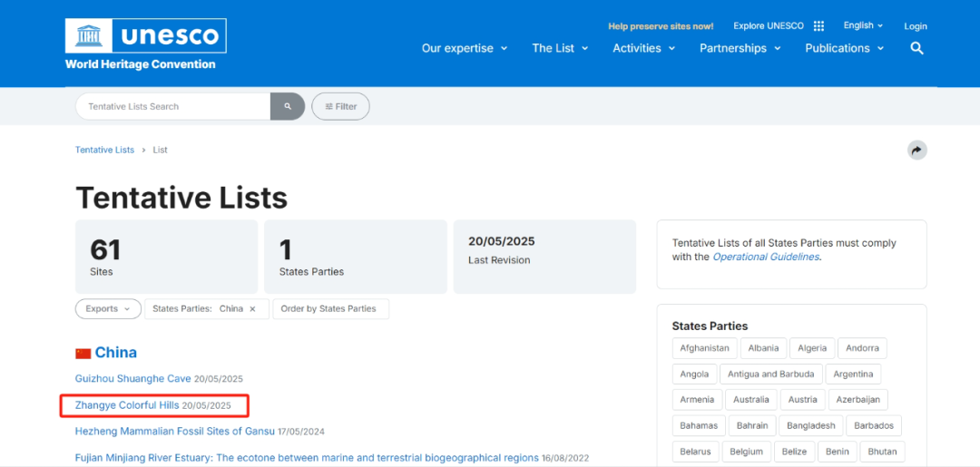The height and width of the screenshot is (467, 980).
Task: Click the Login link
Action: pyautogui.click(x=915, y=26)
